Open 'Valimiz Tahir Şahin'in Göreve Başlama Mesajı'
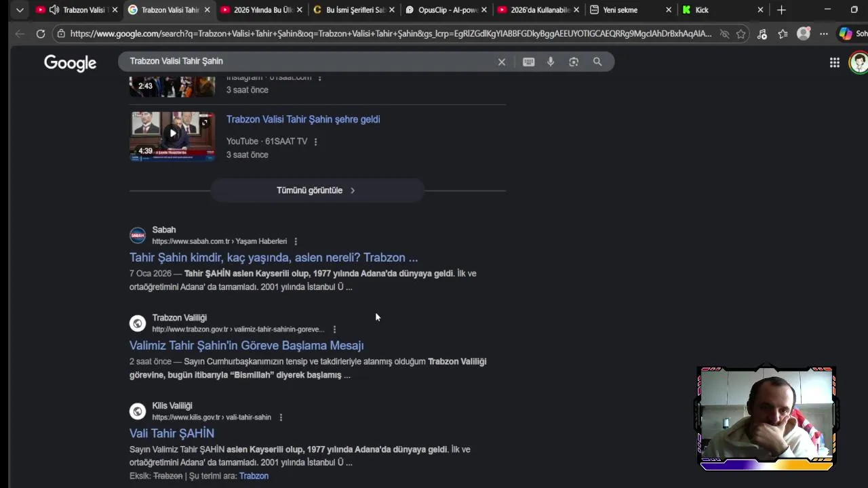The width and height of the screenshot is (868, 488). pos(246,346)
